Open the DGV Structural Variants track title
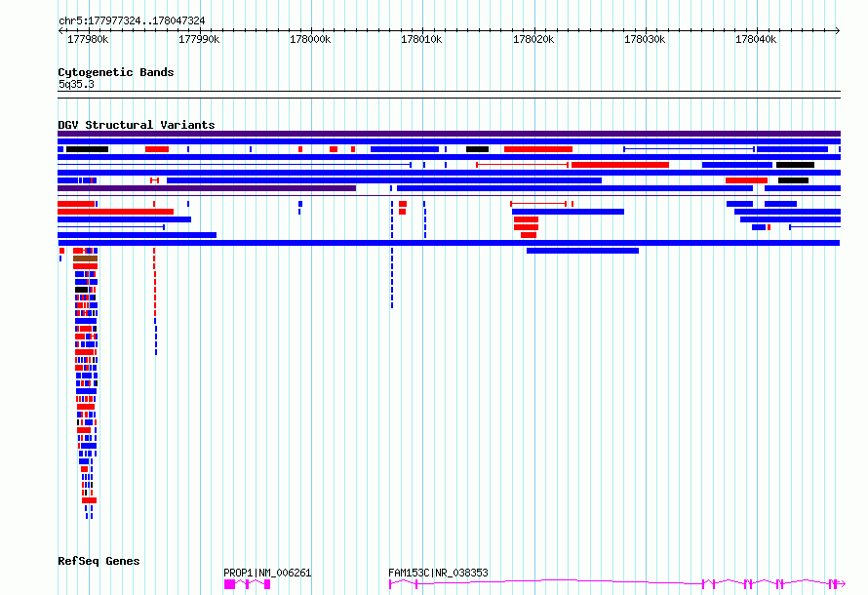 pyautogui.click(x=137, y=125)
